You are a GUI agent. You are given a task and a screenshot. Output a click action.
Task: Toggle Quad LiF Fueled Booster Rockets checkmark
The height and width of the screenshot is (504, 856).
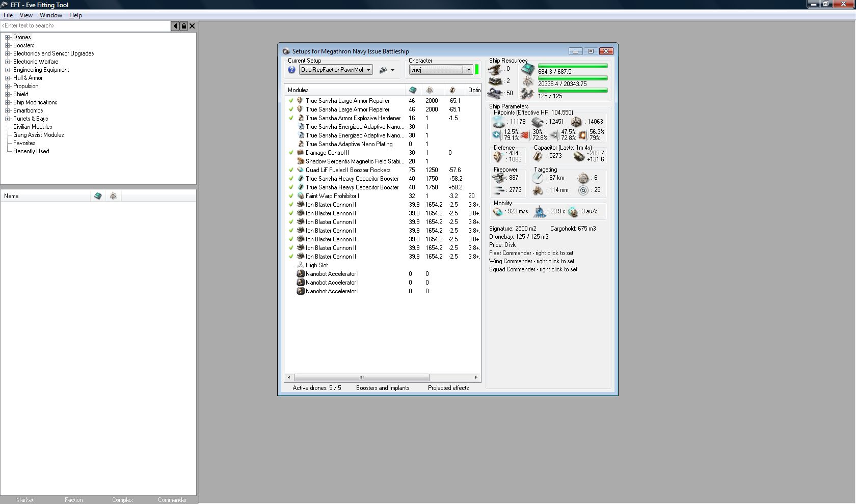coord(291,170)
